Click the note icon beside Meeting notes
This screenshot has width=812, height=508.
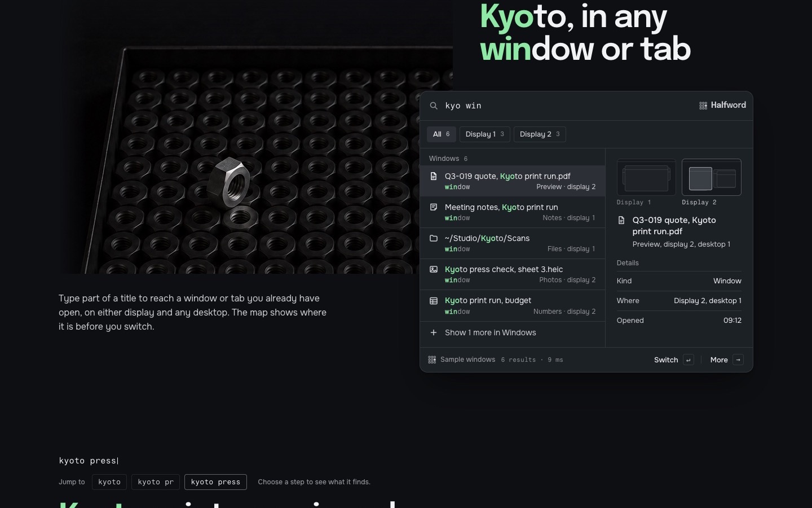434,207
